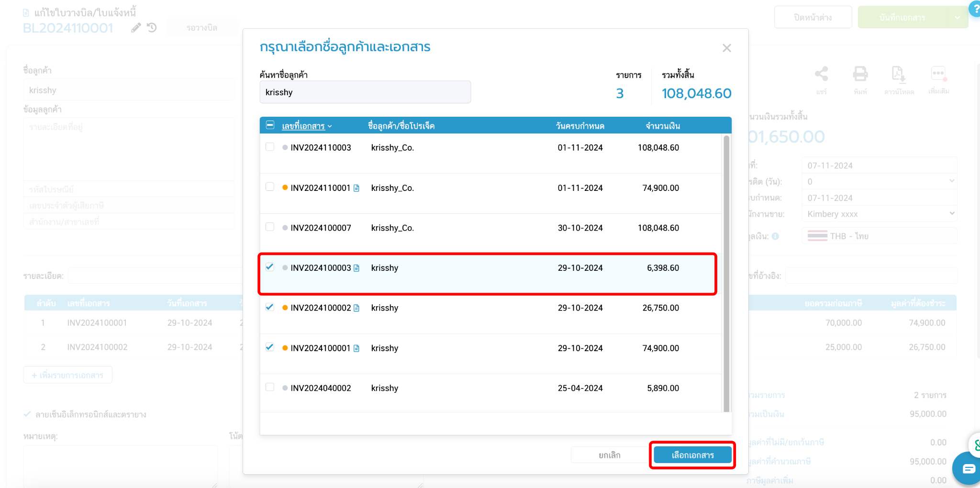
Task: Tick the INV2024040002 row checkbox
Action: point(270,387)
